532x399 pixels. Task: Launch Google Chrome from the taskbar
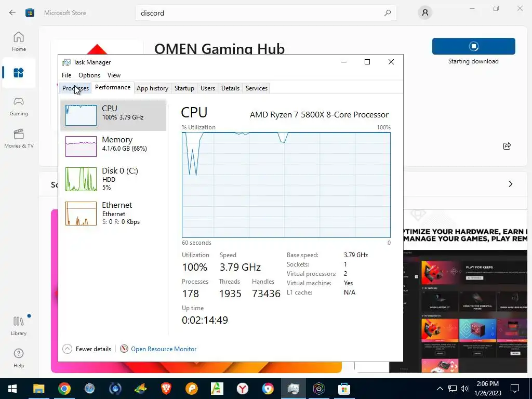(64, 389)
